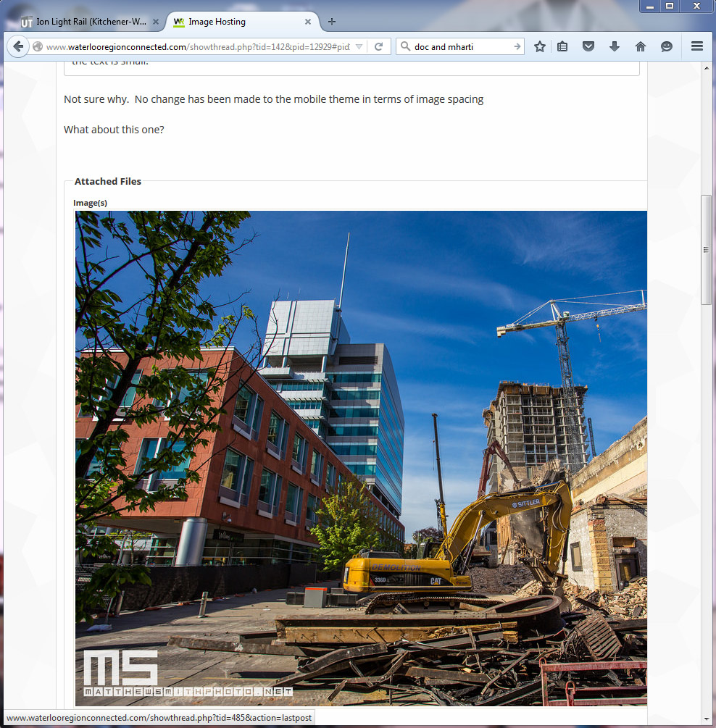
Task: Close the Ion Light Rail tab
Action: click(156, 22)
